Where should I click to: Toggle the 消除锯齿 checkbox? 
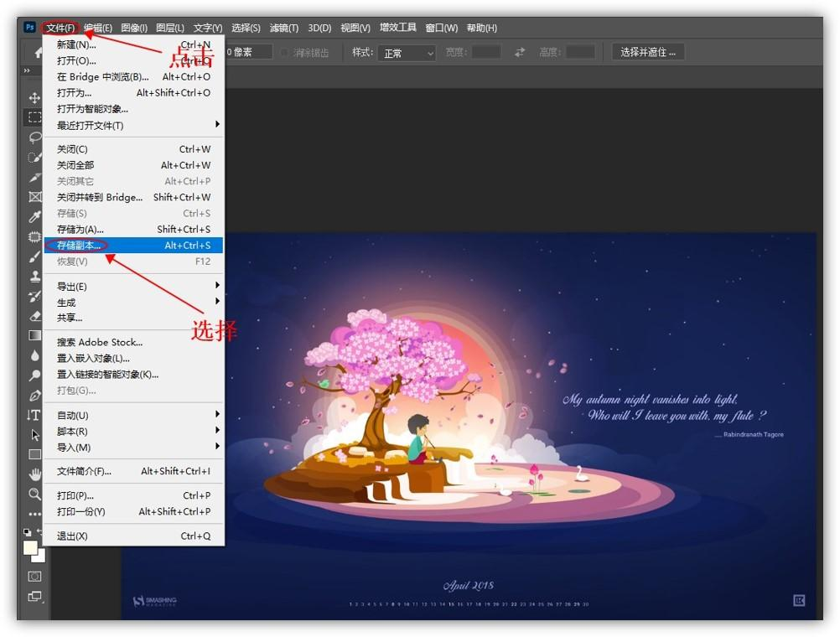pos(284,53)
